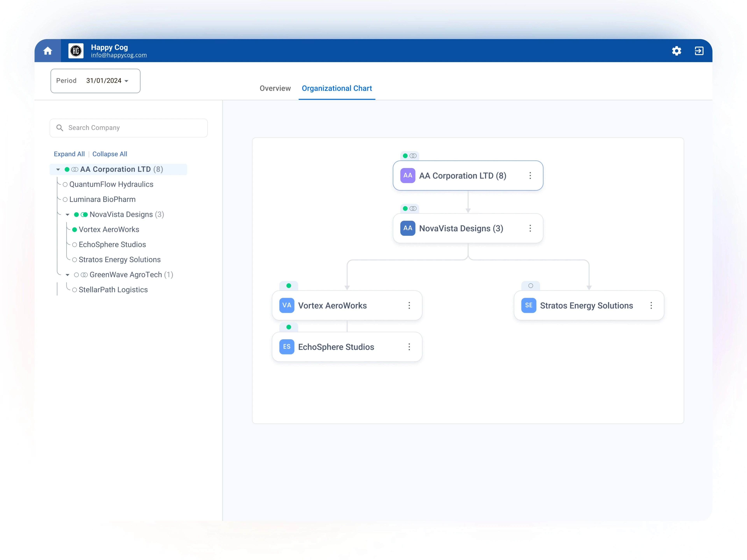This screenshot has width=747, height=560.
Task: Open settings with the gear icon
Action: (x=676, y=51)
